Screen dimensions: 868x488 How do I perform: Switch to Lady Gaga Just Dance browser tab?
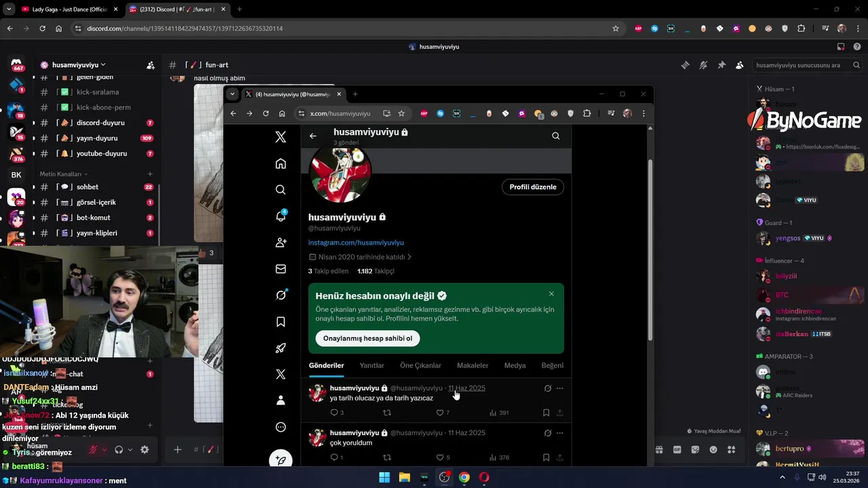point(70,9)
